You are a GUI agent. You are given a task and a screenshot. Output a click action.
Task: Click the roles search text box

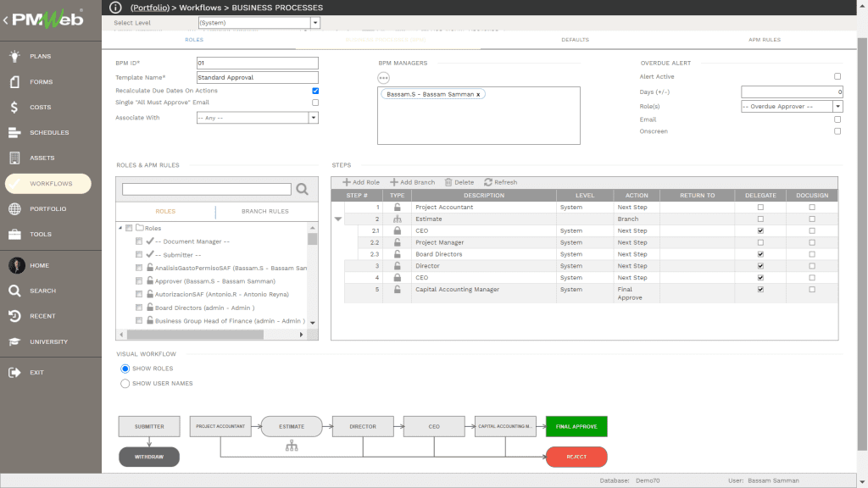207,189
